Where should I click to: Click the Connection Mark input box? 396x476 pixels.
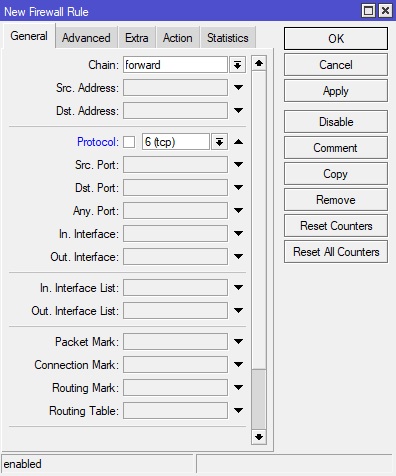pos(175,365)
